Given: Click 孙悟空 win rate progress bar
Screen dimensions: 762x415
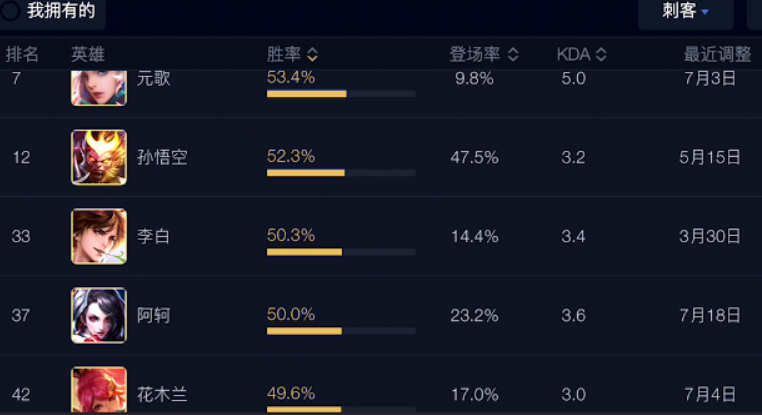Looking at the screenshot, I should (x=341, y=173).
